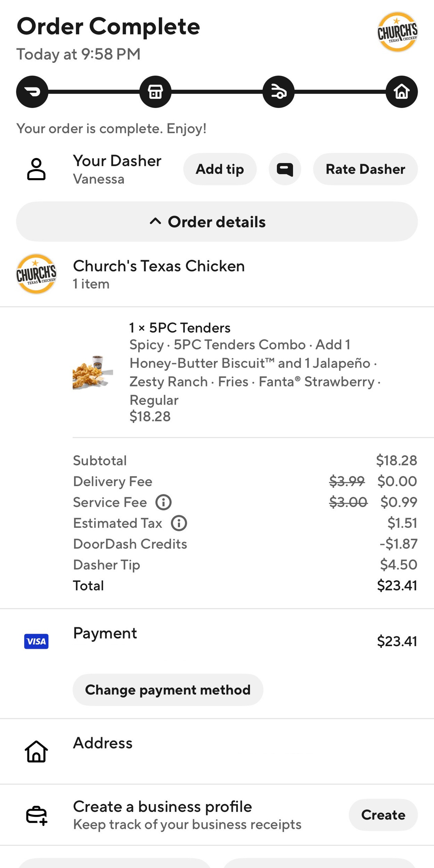The height and width of the screenshot is (868, 434).
Task: Tap the Visa card payment icon
Action: coord(36,641)
